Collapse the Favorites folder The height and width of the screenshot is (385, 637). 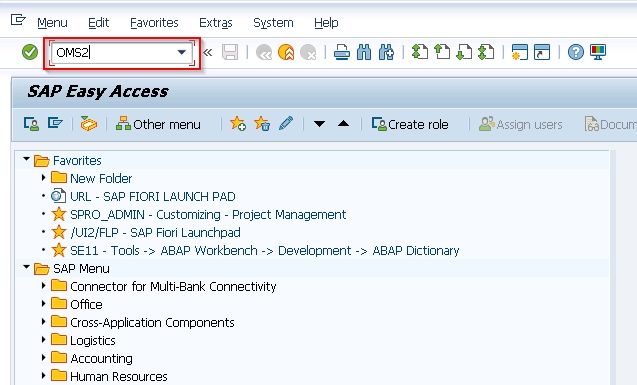26,159
